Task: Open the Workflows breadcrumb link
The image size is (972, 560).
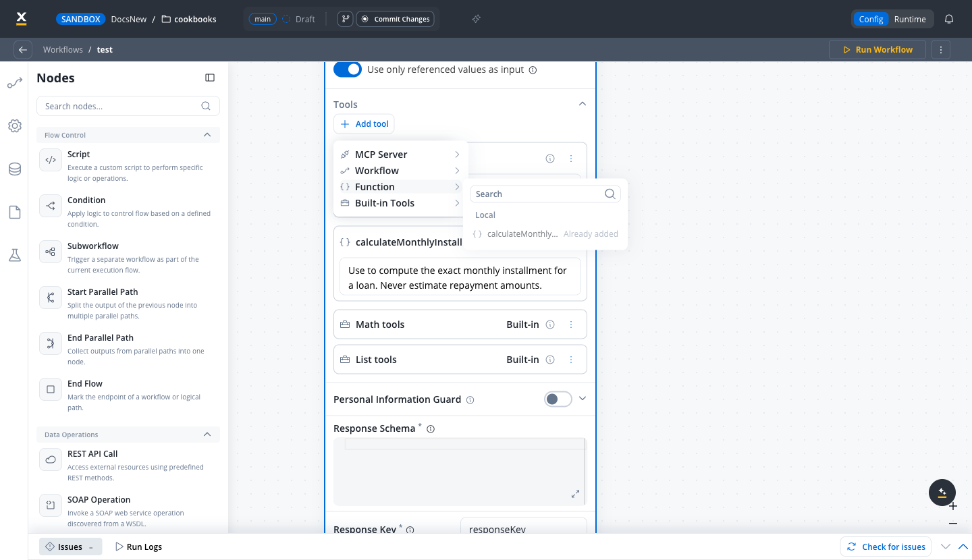Action: click(x=63, y=50)
